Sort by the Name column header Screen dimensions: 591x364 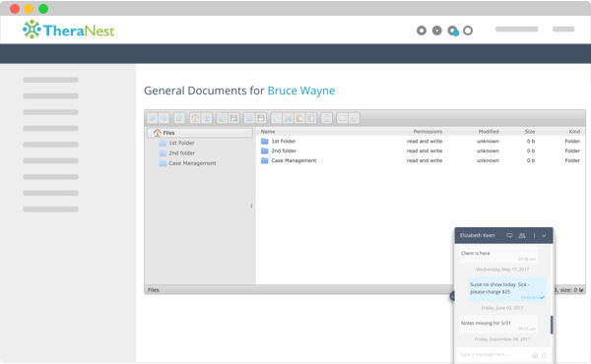point(268,132)
